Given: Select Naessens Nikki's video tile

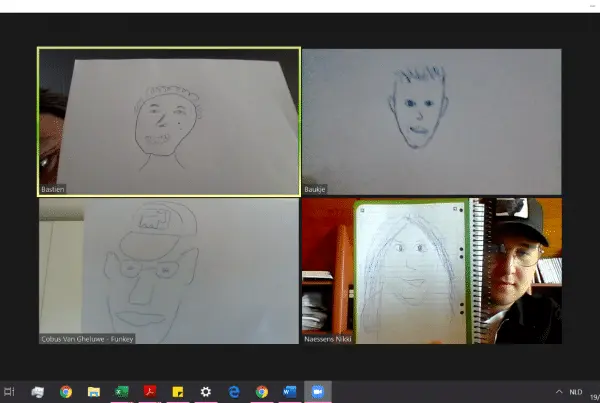Looking at the screenshot, I should point(431,271).
